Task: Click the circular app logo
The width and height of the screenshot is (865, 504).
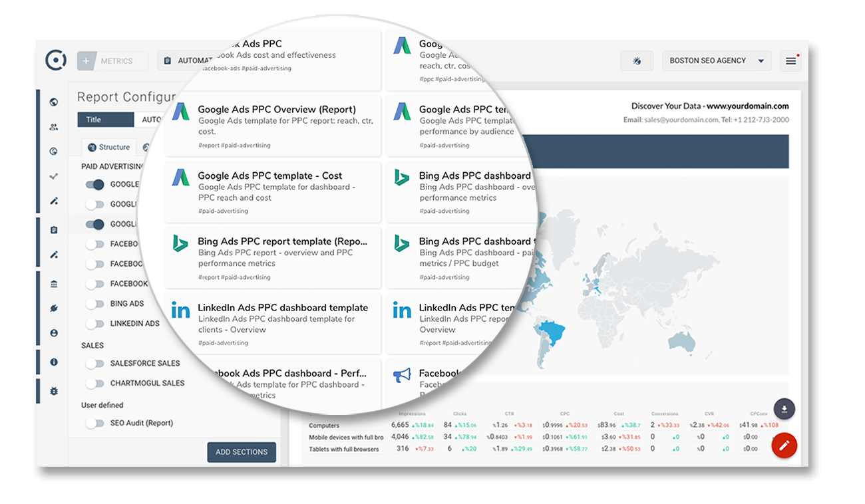Action: (x=56, y=61)
